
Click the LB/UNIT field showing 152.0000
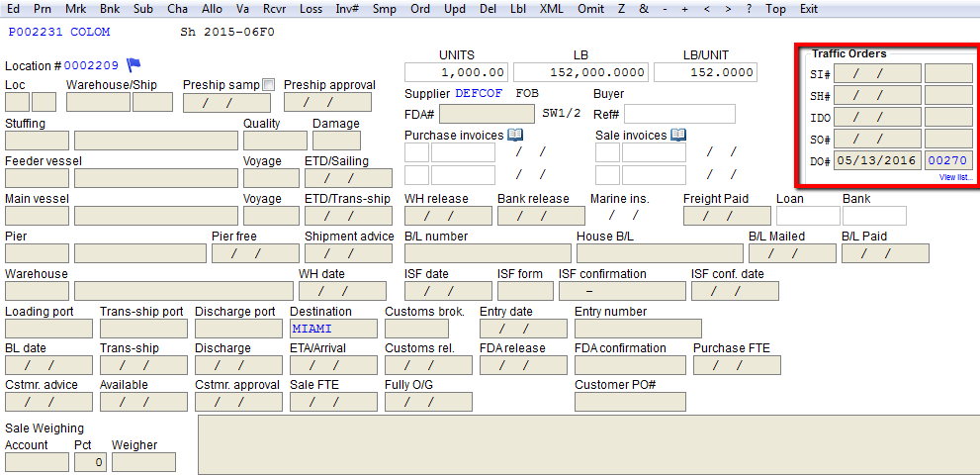click(706, 72)
